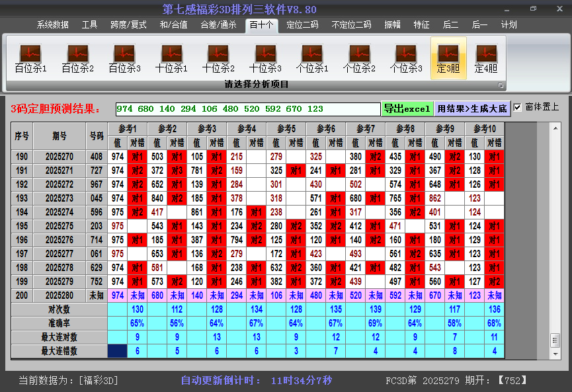Open the 十位杀1 analysis tool
This screenshot has height=392, width=572.
tap(171, 56)
